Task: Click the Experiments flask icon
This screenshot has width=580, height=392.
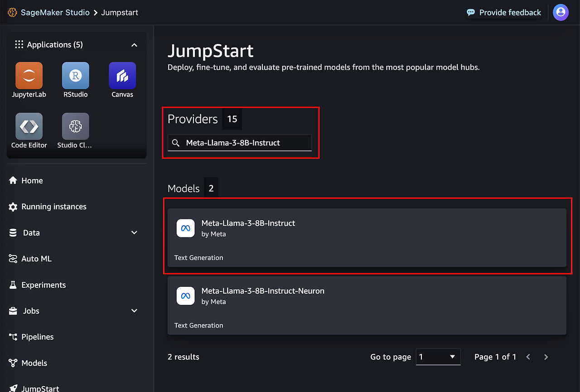Action: tap(13, 285)
